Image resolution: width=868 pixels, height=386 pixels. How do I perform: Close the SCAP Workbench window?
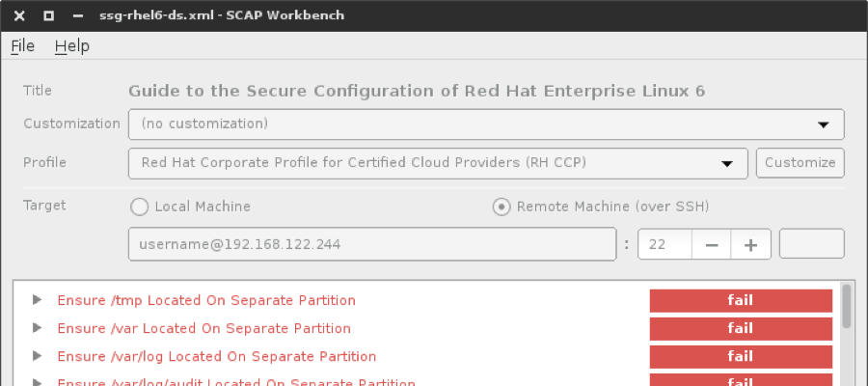click(19, 15)
